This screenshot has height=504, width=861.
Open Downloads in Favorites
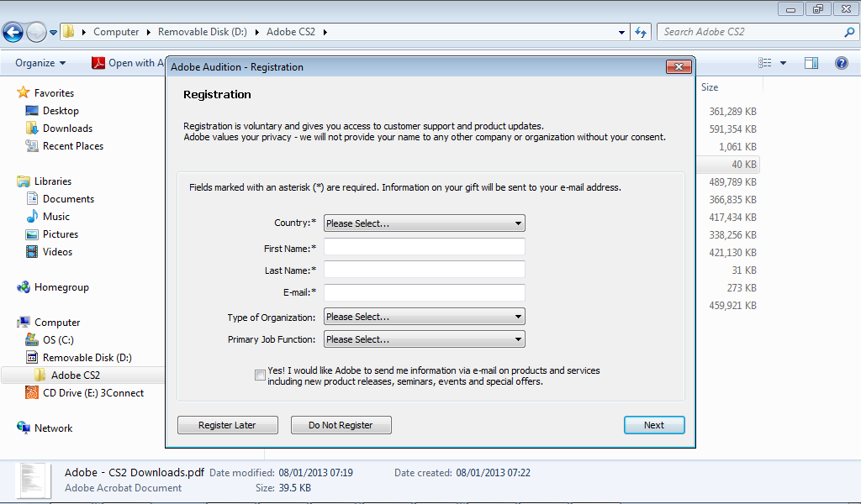tap(67, 129)
